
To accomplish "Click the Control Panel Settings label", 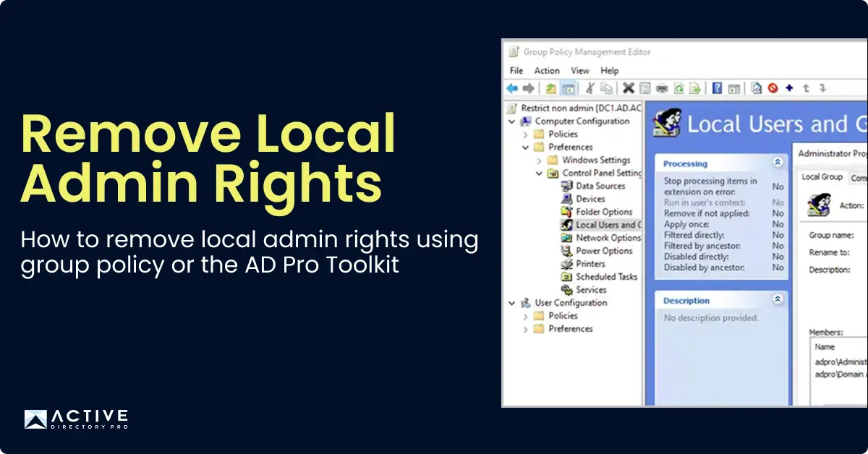I will (602, 174).
